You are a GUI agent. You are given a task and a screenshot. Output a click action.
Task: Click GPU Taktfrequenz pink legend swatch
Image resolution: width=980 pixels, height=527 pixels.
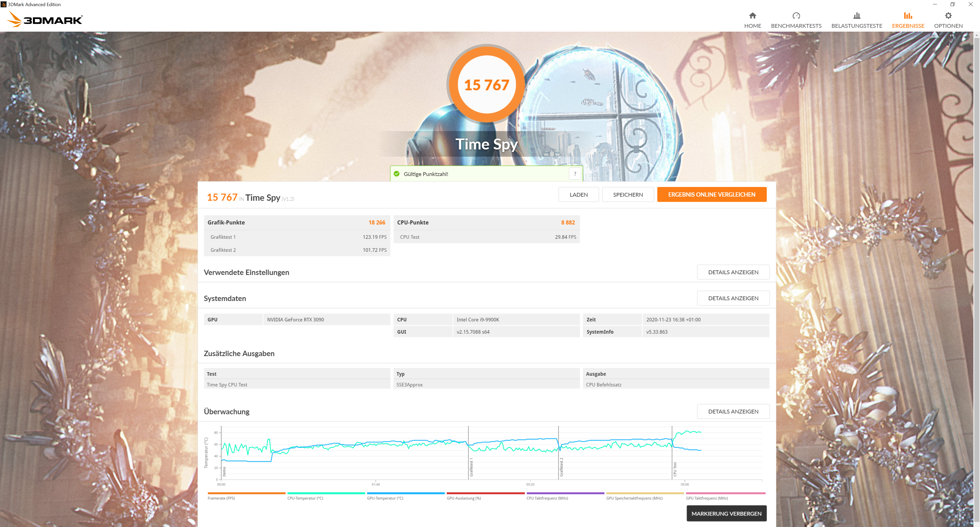point(725,493)
